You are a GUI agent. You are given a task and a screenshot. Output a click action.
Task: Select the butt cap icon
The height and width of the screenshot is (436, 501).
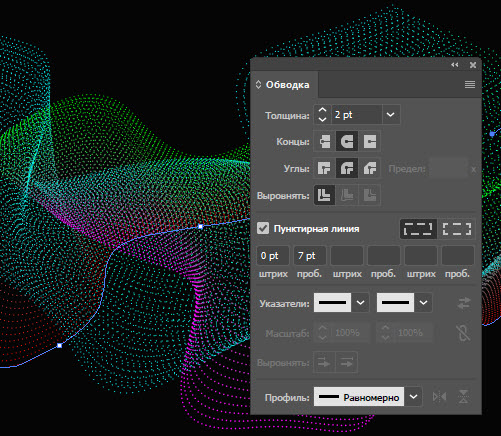(324, 141)
